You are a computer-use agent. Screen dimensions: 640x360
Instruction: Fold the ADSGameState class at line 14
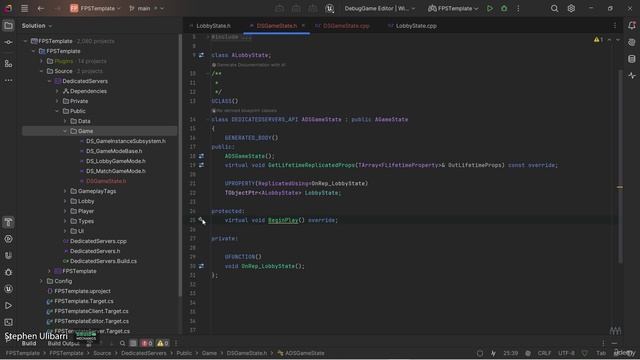(x=207, y=120)
